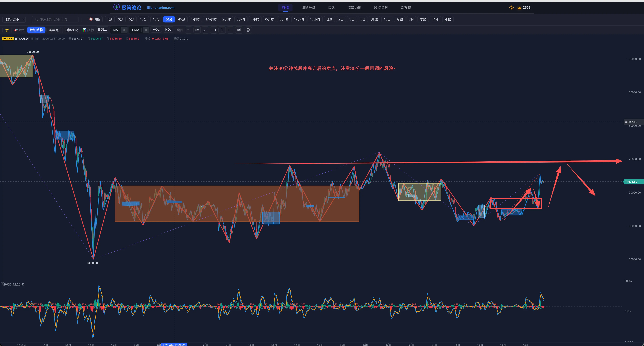Select the text drawing tool
This screenshot has width=644, height=346.
[188, 30]
